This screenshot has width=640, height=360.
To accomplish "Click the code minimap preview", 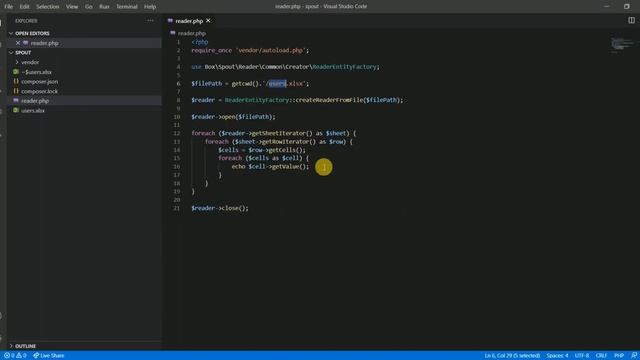I will (622, 44).
